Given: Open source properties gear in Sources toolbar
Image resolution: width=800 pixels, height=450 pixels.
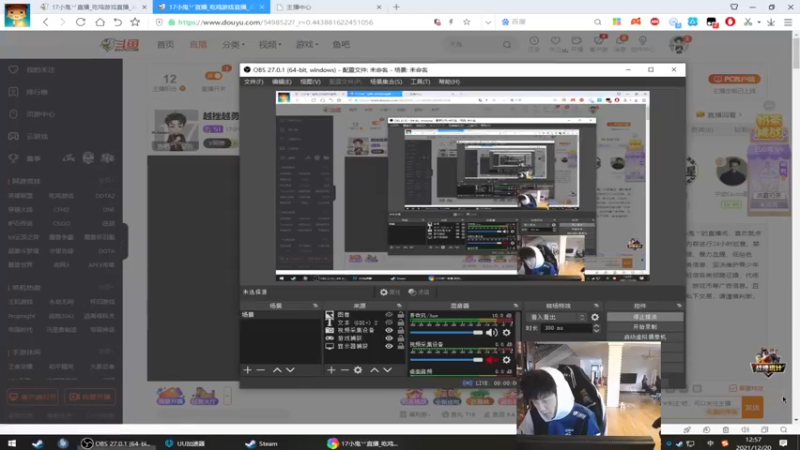Looking at the screenshot, I should (x=358, y=370).
